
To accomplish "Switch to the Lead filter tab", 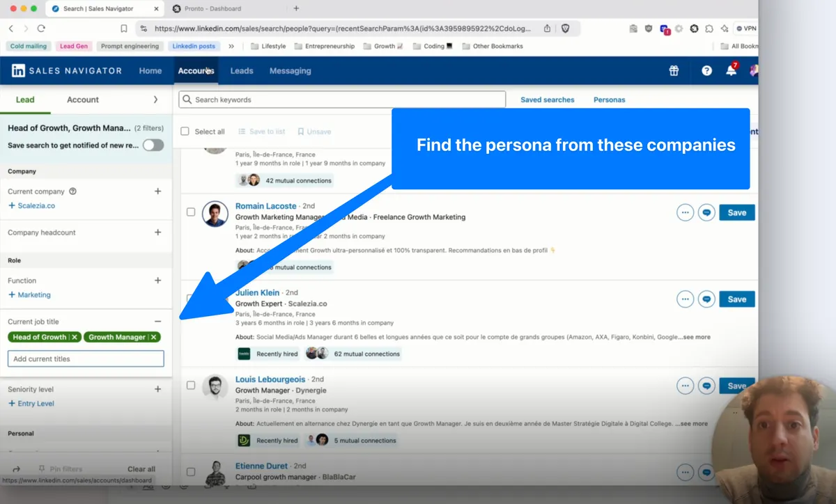I will (x=25, y=100).
